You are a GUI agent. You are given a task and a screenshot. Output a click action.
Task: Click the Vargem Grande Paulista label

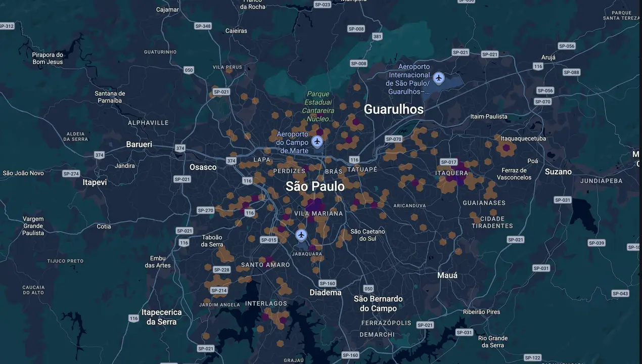coord(33,226)
